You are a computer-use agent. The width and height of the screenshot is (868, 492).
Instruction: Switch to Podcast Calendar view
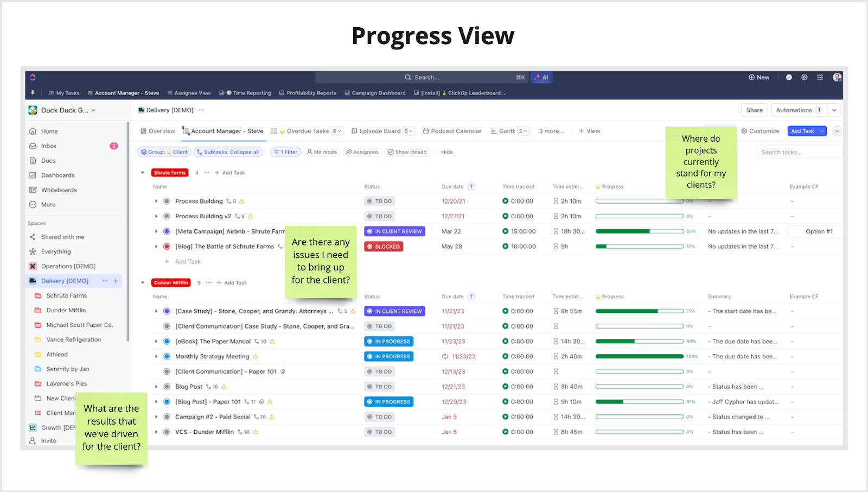[452, 131]
